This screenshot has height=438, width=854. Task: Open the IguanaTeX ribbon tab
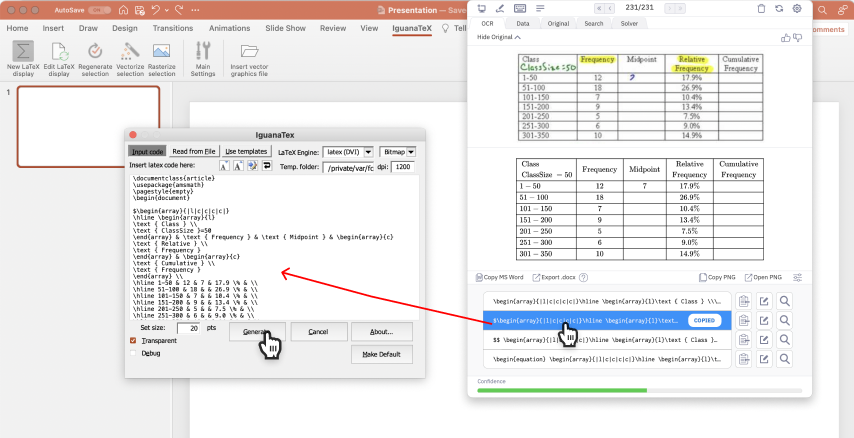412,28
